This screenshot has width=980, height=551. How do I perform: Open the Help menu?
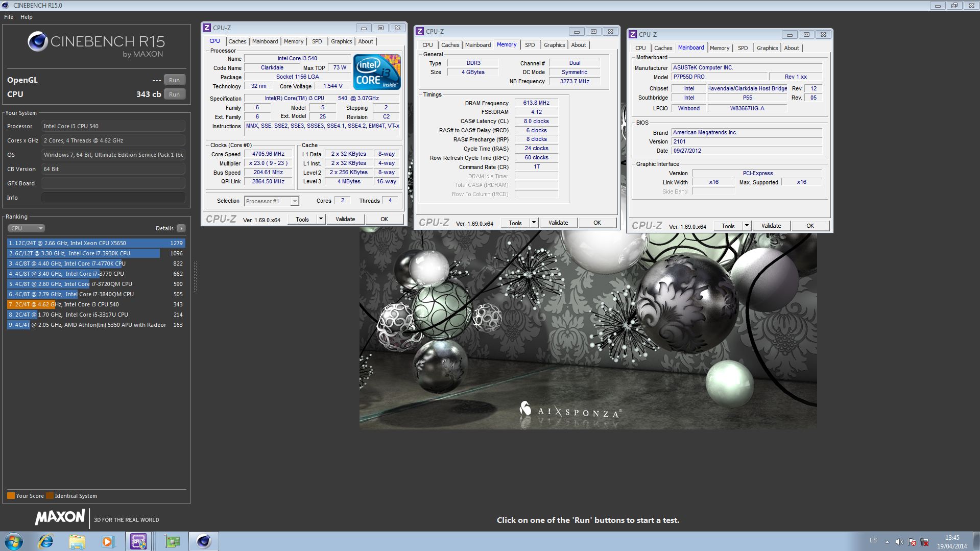click(x=27, y=17)
